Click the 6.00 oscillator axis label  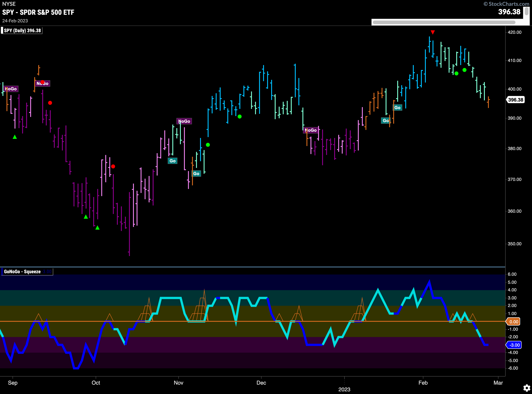[512, 274]
